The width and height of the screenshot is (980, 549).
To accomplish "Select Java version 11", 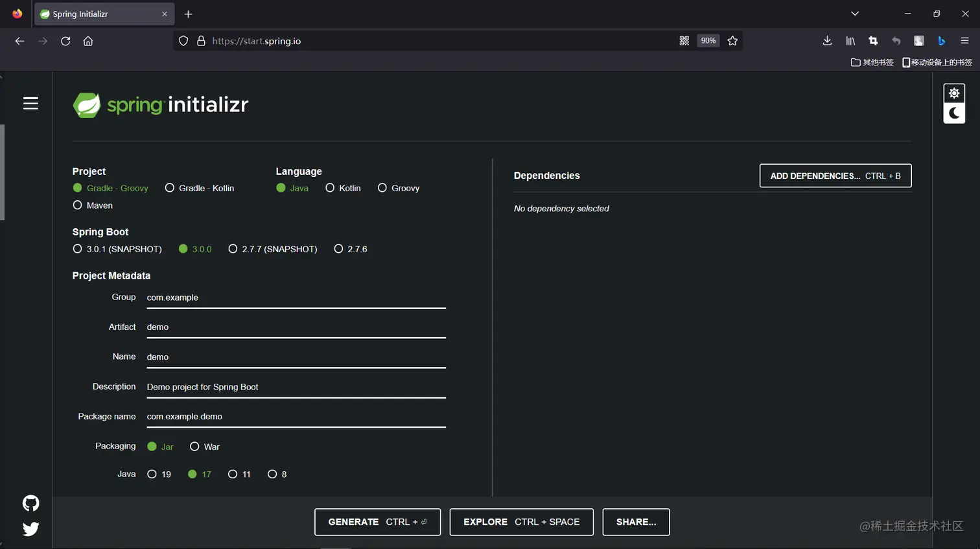I will (x=239, y=474).
